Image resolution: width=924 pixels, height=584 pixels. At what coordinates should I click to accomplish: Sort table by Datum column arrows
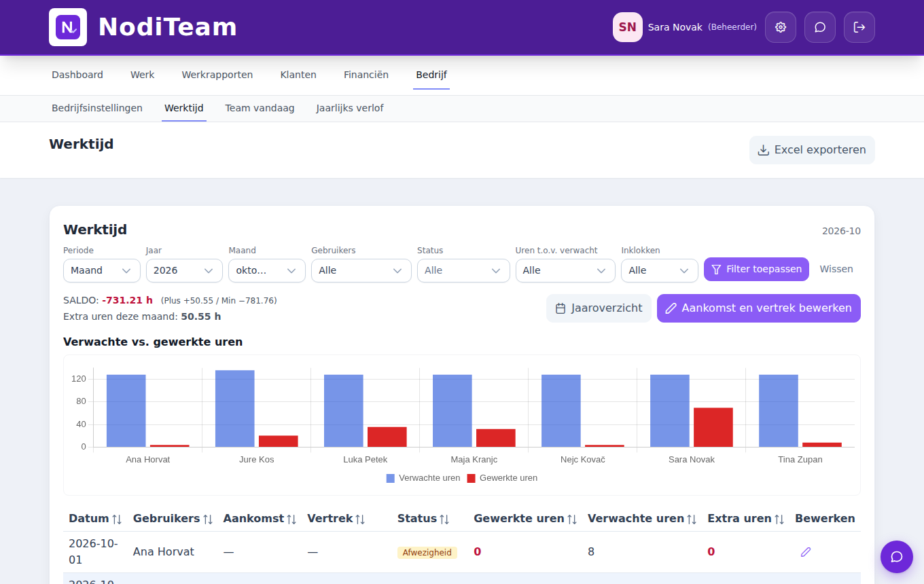tap(117, 519)
